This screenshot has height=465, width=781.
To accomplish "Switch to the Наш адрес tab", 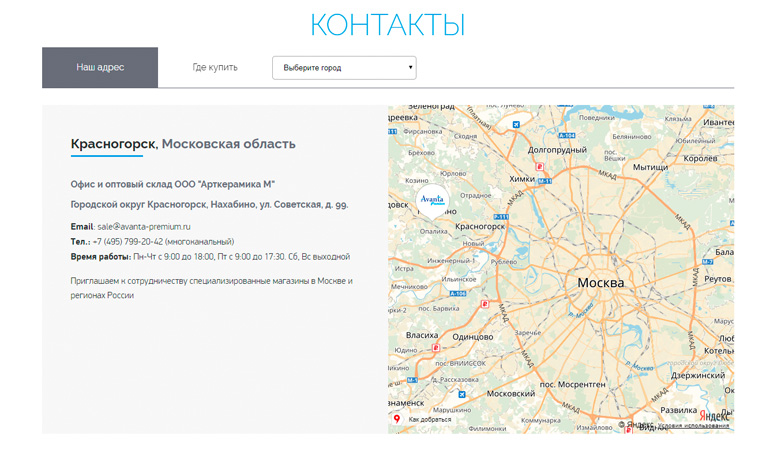I will 100,67.
